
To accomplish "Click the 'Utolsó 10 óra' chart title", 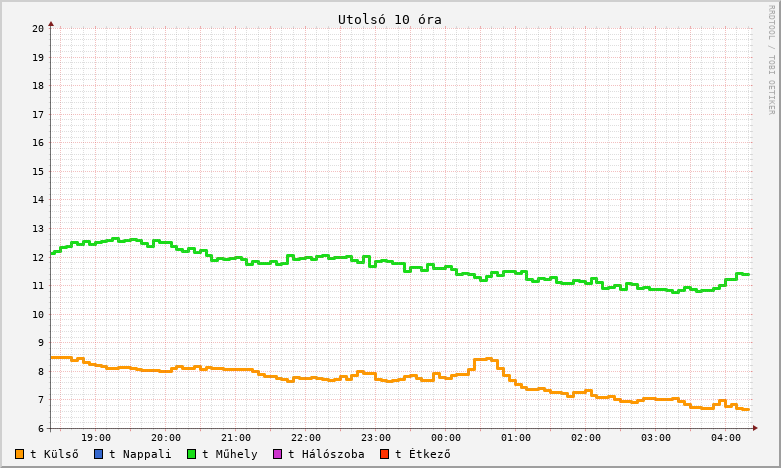I will [x=389, y=19].
